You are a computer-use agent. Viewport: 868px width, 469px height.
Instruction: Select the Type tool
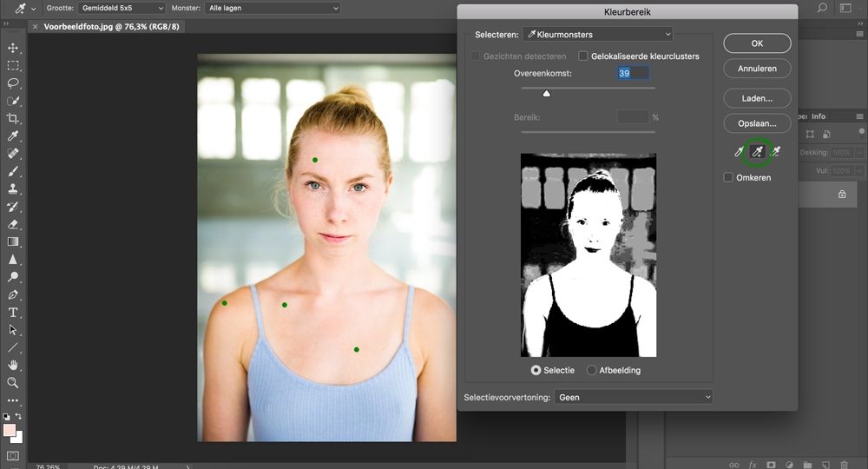click(x=13, y=313)
